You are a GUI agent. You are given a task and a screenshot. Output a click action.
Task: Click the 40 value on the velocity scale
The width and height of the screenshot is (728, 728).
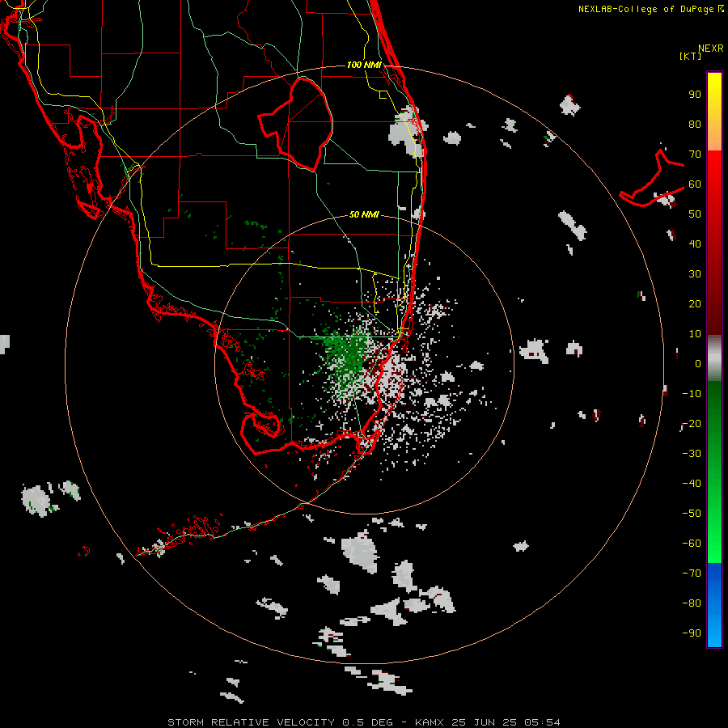[x=695, y=244]
